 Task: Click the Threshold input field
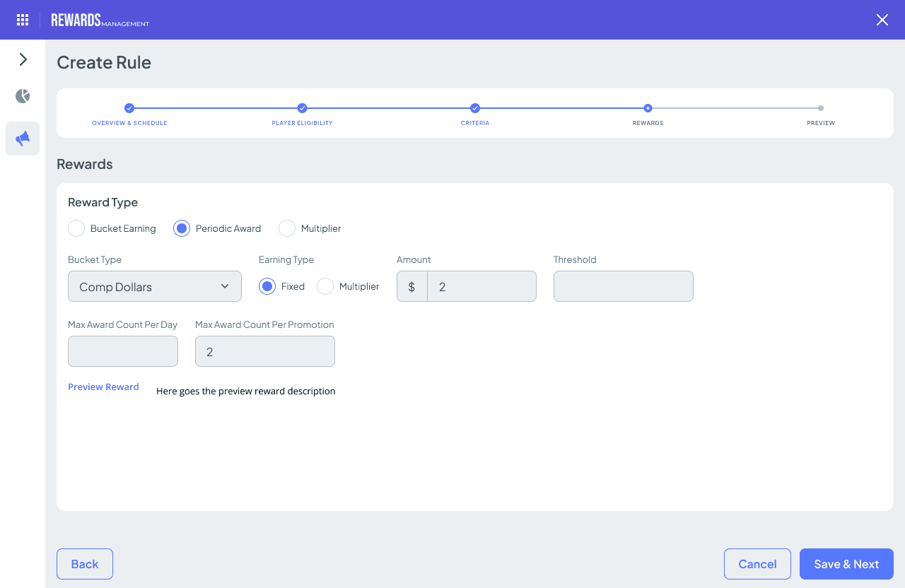(623, 286)
